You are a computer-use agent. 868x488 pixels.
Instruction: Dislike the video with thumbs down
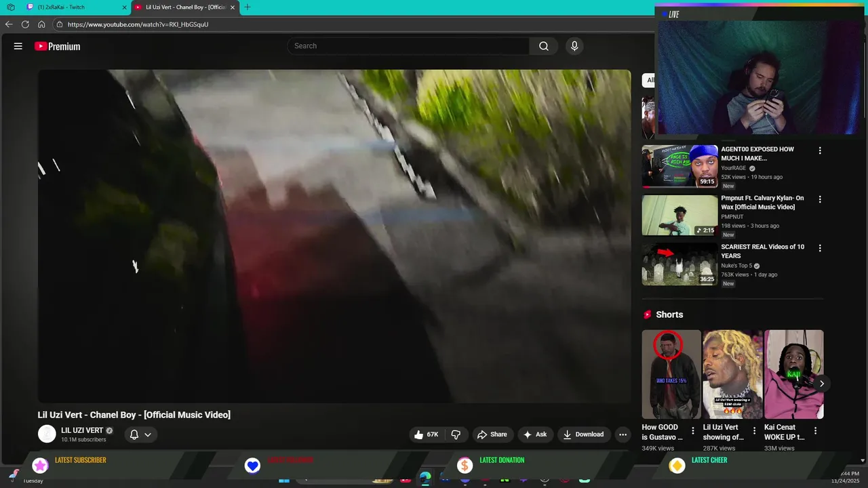click(x=456, y=434)
